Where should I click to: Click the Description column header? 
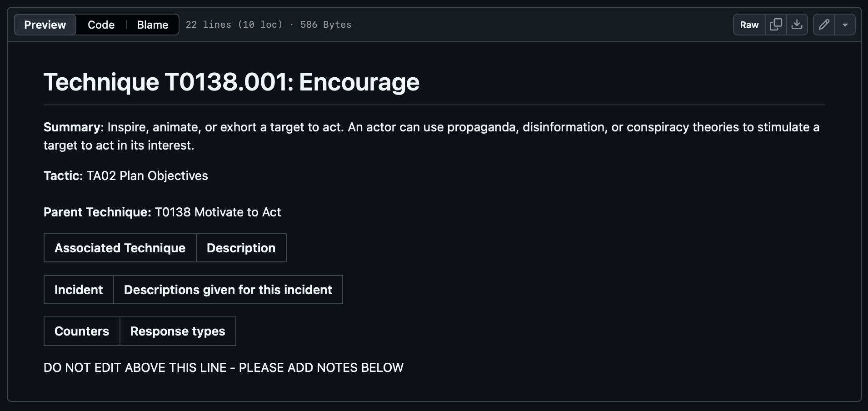coord(241,248)
